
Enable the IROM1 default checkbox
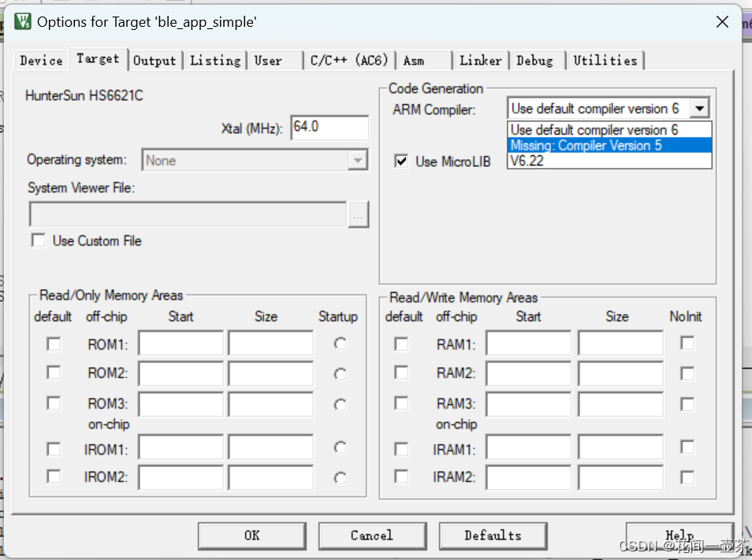pyautogui.click(x=54, y=449)
